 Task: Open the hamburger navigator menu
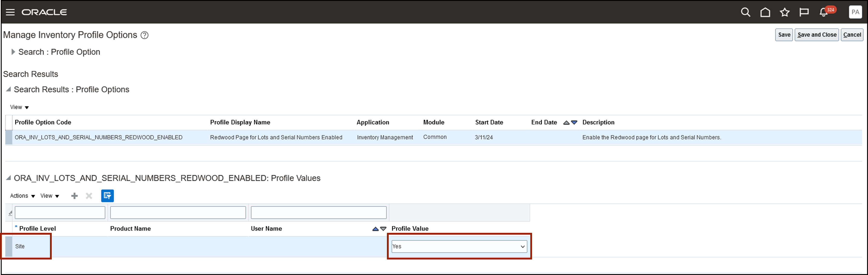[10, 12]
